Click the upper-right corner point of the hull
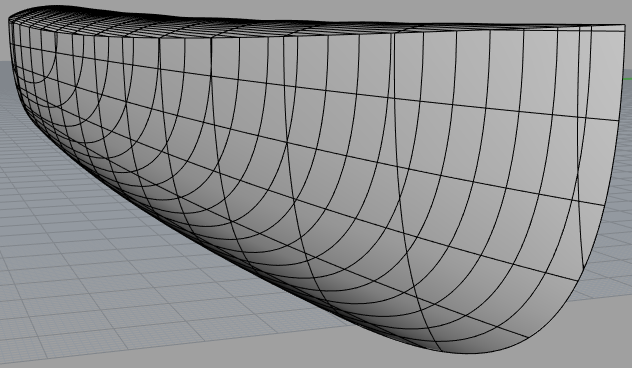Viewport: 632px width, 368px height. (x=624, y=26)
